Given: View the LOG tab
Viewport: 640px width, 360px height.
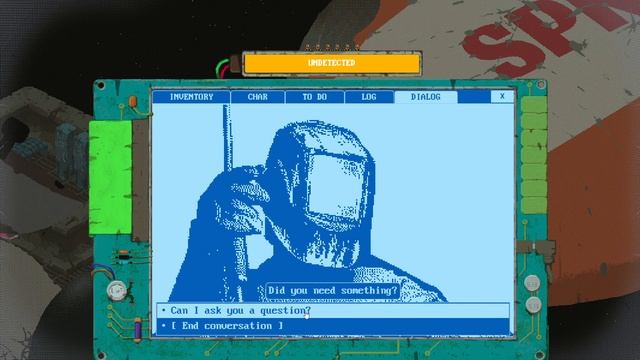Looking at the screenshot, I should point(369,97).
